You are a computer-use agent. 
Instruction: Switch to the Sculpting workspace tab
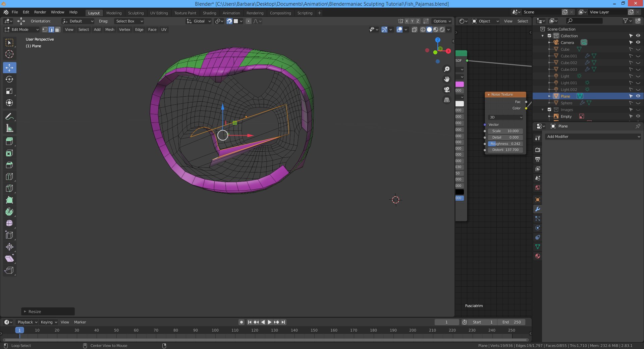pos(136,13)
